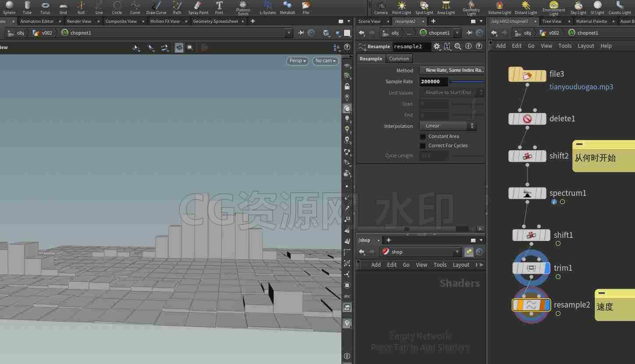Screen dimensions: 635x364
Task: Open parameter help question icon
Action: click(x=479, y=46)
